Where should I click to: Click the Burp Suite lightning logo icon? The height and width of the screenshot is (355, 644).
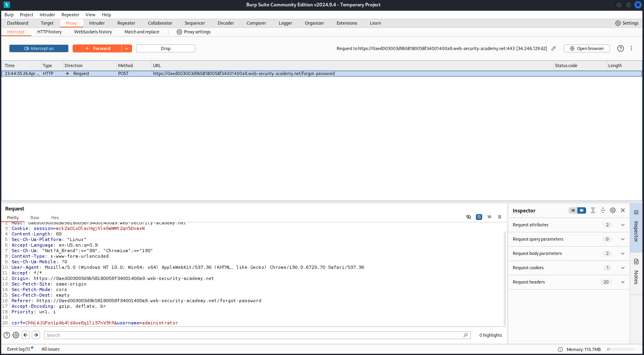click(6, 5)
